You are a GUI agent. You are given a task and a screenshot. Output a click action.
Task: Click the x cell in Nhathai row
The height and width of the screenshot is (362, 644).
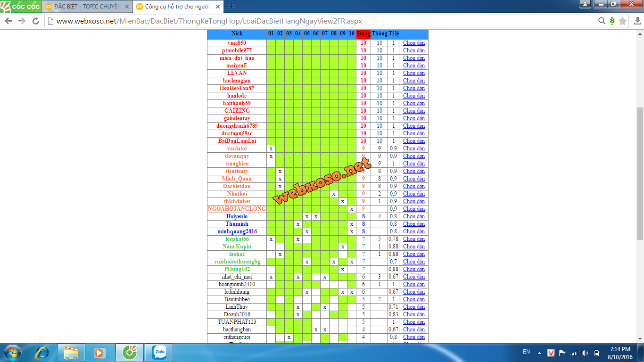tap(333, 194)
